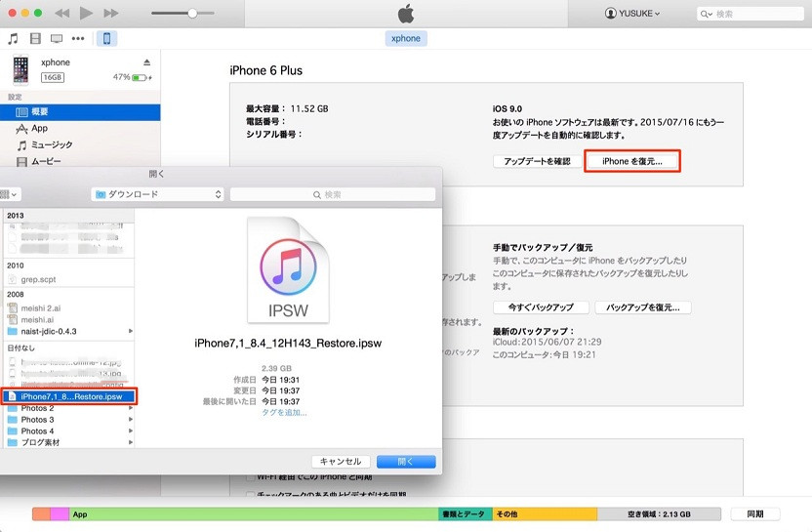Change view mode in open dialog

tap(10, 194)
